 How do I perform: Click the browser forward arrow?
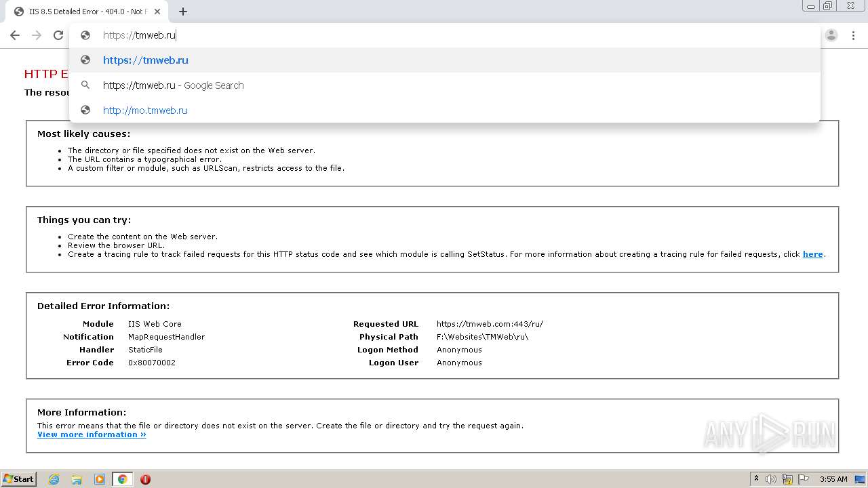click(37, 35)
